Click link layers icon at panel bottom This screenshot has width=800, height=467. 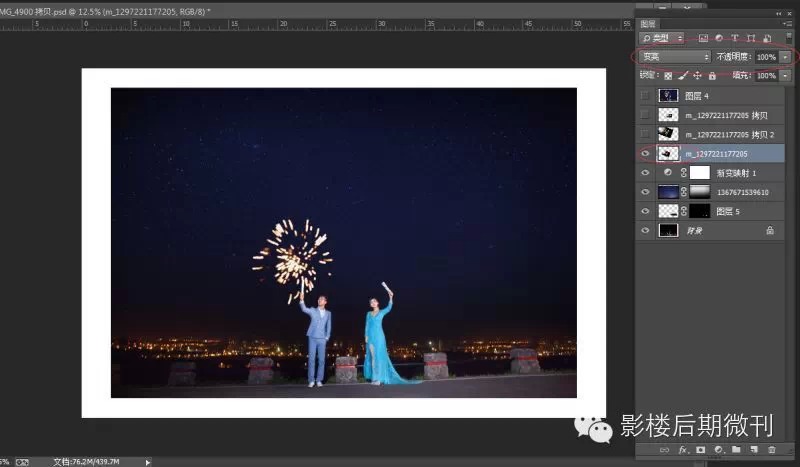click(664, 450)
